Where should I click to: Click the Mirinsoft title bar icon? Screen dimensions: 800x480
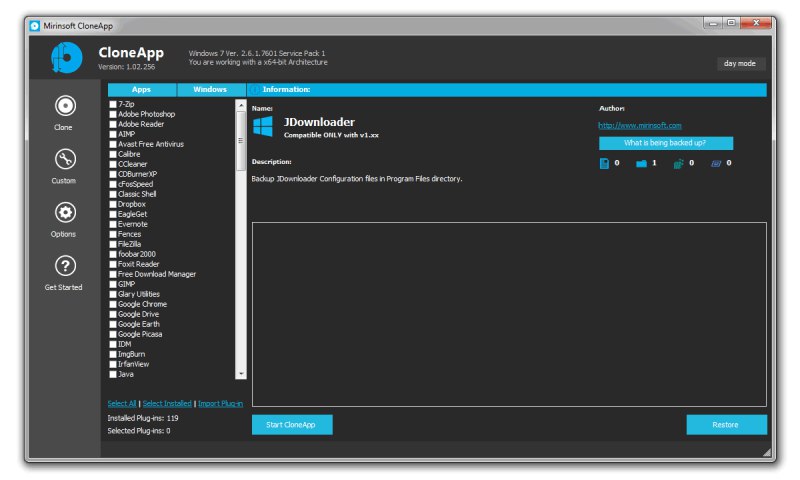(35, 26)
